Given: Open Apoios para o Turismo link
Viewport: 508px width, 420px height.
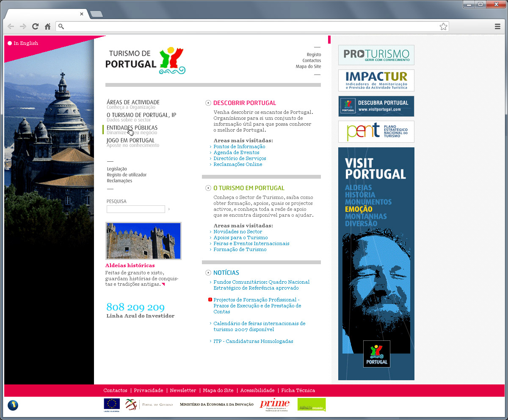Looking at the screenshot, I should point(240,238).
